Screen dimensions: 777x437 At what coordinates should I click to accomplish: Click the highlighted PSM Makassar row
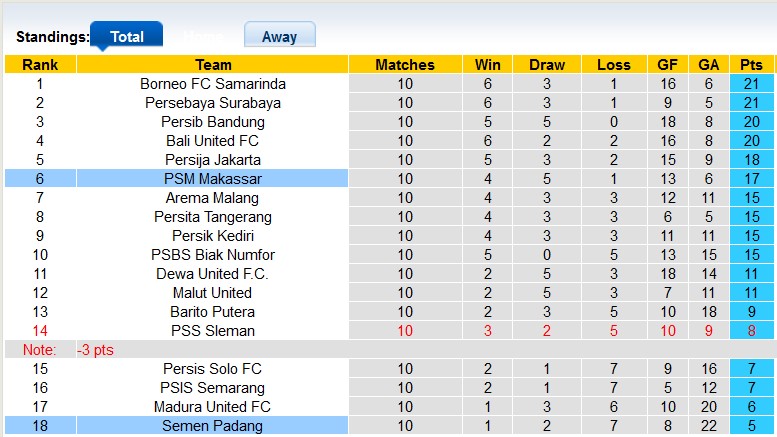(x=212, y=179)
